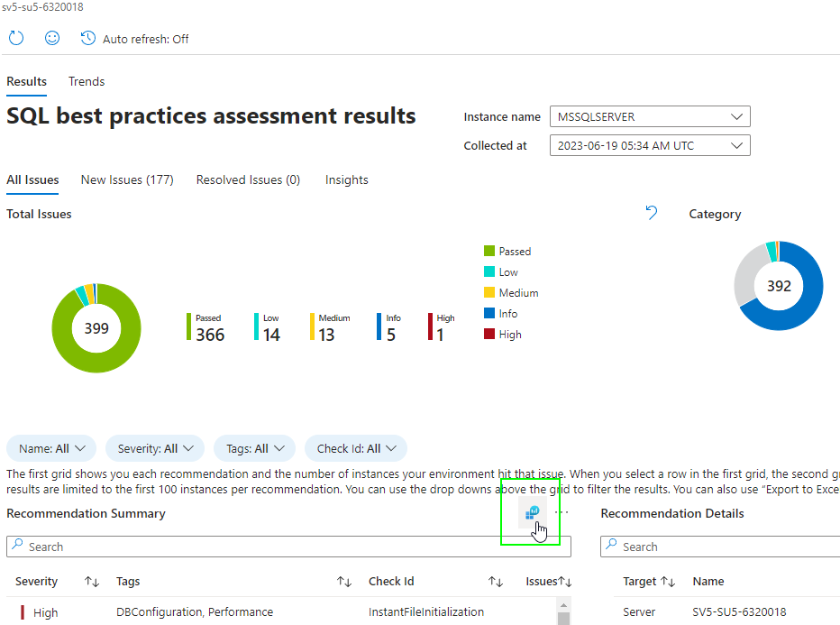Open the Instance name dropdown
The image size is (840, 625).
[650, 117]
